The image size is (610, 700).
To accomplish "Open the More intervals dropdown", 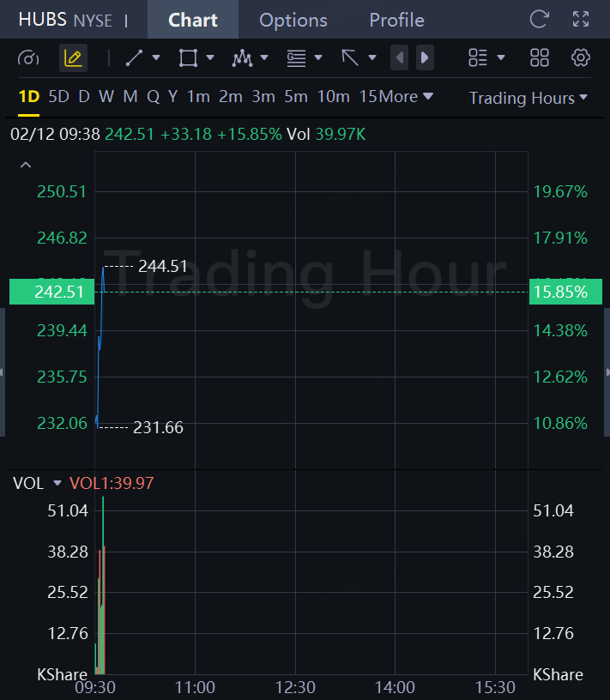I will (406, 96).
